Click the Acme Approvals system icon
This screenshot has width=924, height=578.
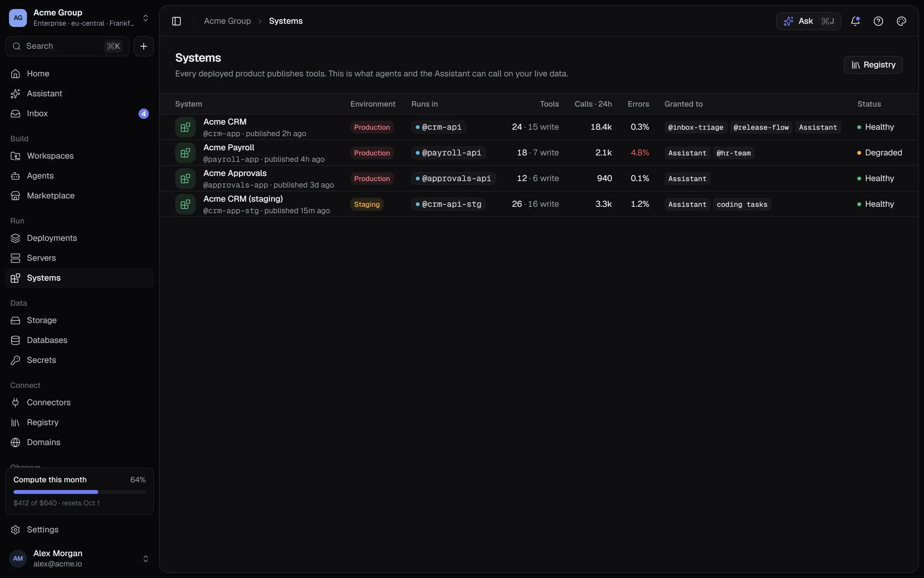pyautogui.click(x=185, y=179)
